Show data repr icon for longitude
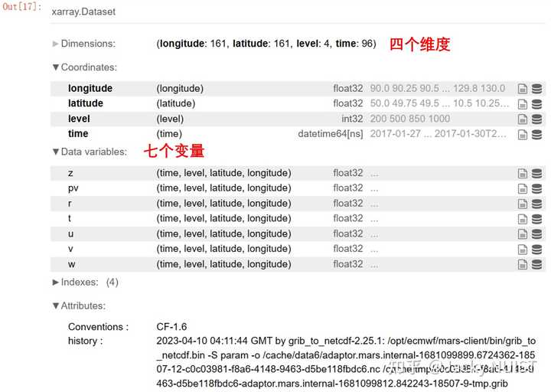This screenshot has height=392, width=551. tap(536, 89)
